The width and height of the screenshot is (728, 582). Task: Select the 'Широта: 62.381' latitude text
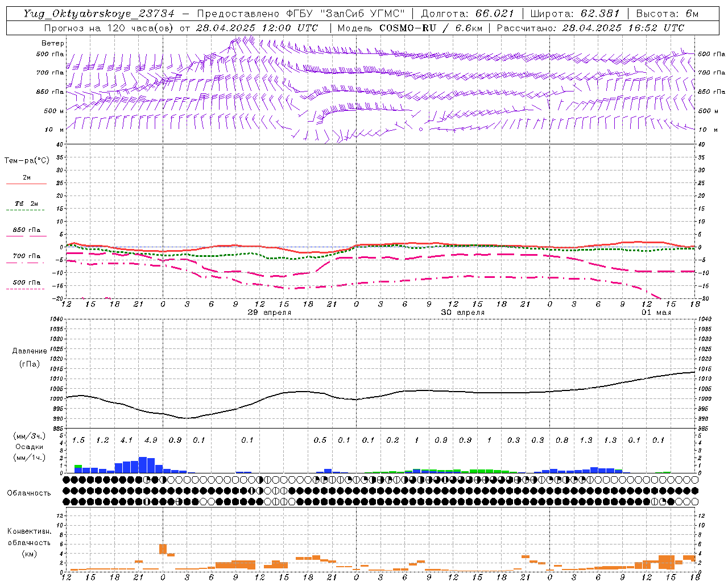click(x=574, y=14)
